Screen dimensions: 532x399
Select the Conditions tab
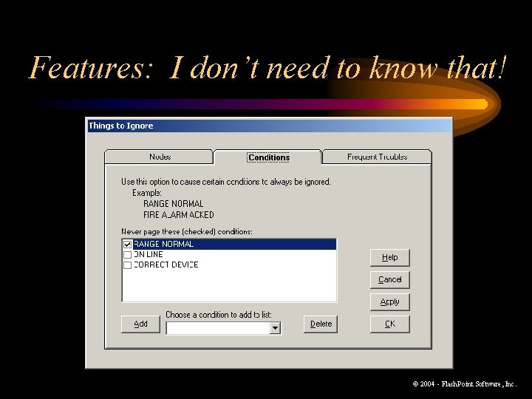[268, 157]
